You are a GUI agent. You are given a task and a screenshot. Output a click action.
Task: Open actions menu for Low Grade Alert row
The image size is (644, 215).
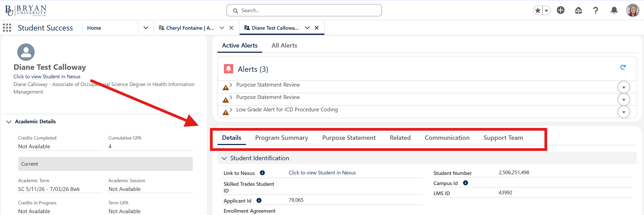(624, 112)
